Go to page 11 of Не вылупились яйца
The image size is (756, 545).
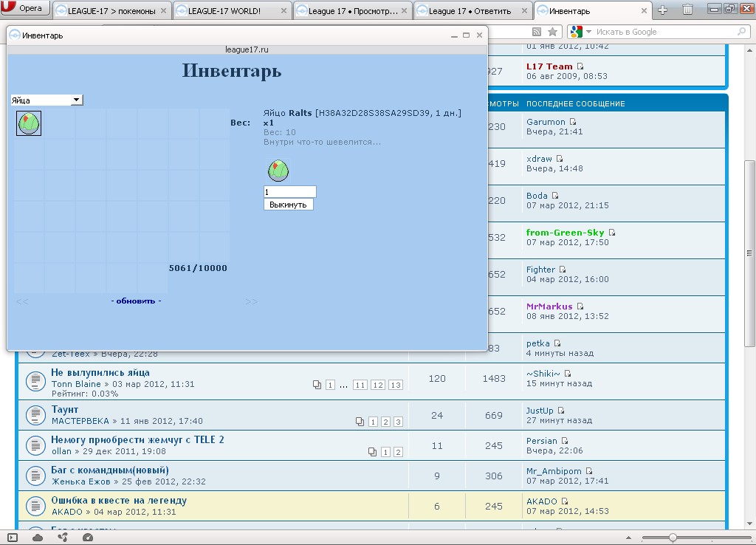coord(360,385)
